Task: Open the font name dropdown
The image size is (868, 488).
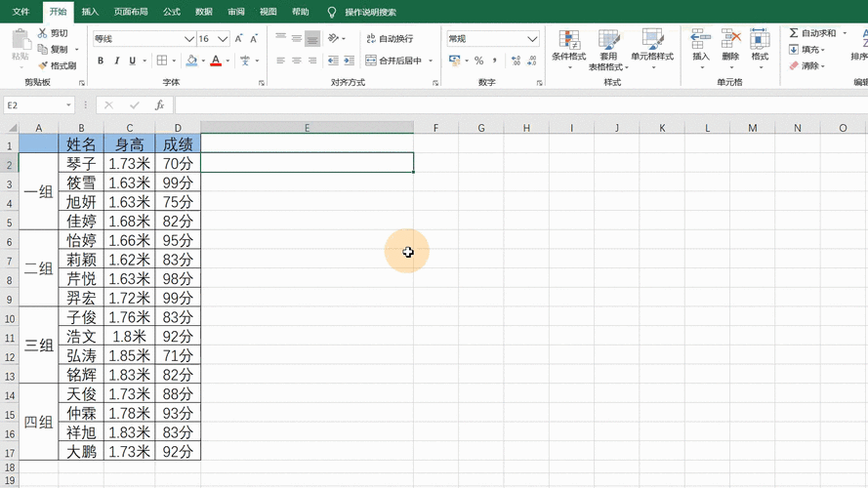Action: click(188, 39)
